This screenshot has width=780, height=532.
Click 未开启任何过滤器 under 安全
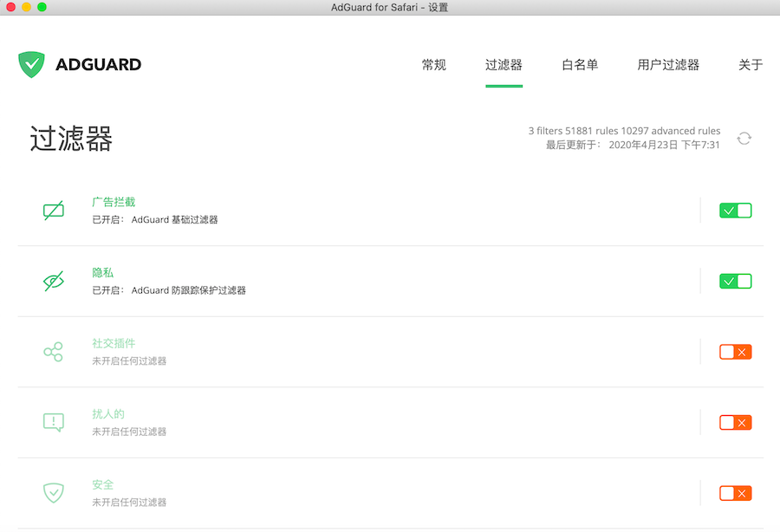pos(129,503)
